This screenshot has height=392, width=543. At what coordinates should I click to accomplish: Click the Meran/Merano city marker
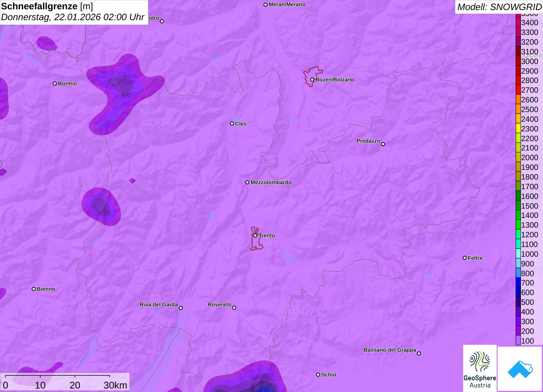coord(266,5)
